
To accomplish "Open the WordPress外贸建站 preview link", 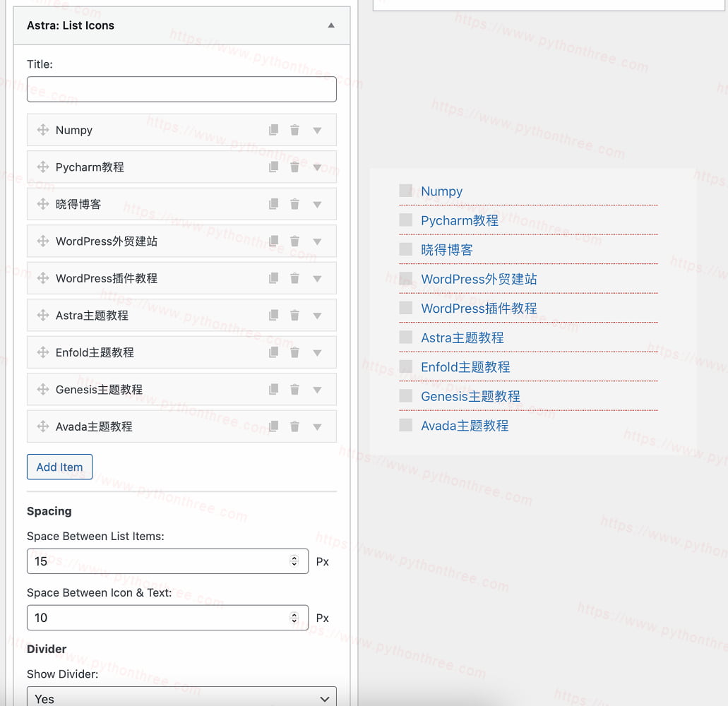I will pos(479,279).
